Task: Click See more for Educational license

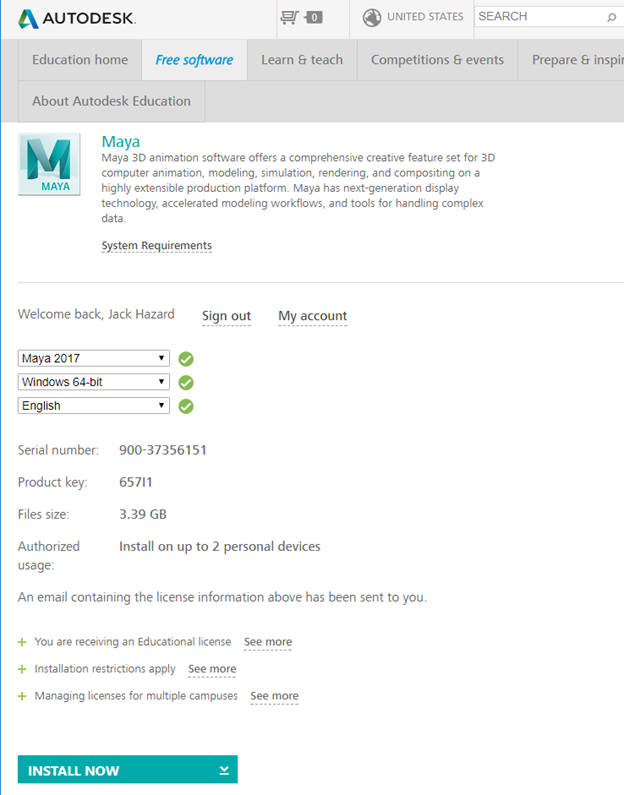Action: [x=268, y=642]
